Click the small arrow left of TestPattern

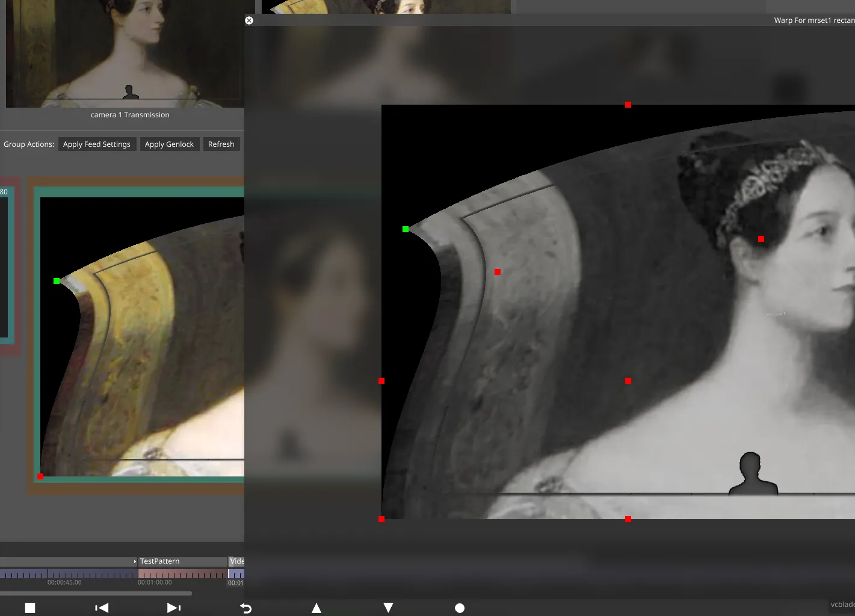135,561
